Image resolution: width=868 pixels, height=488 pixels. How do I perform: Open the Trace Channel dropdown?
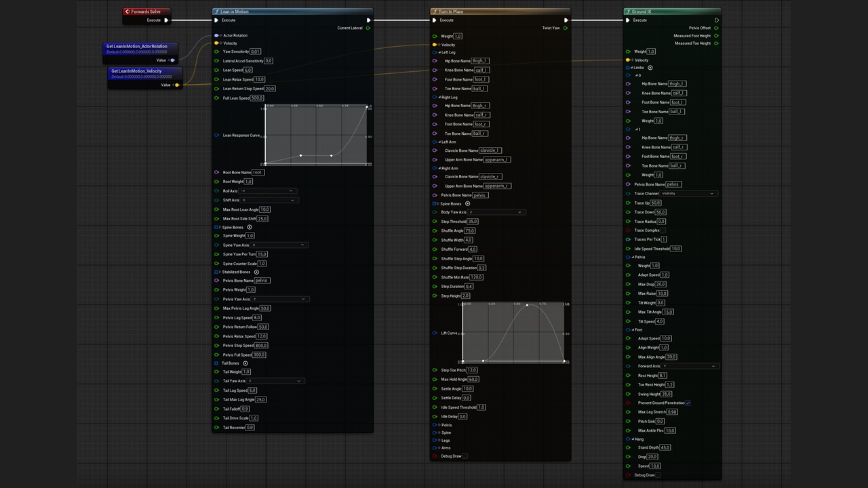pos(689,193)
